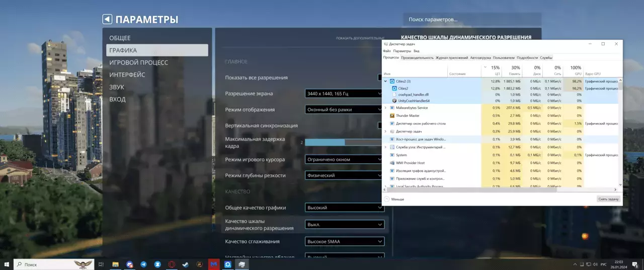644x270 pixels.
Task: Click the crashpad_handler.dll file icon
Action: tap(394, 95)
